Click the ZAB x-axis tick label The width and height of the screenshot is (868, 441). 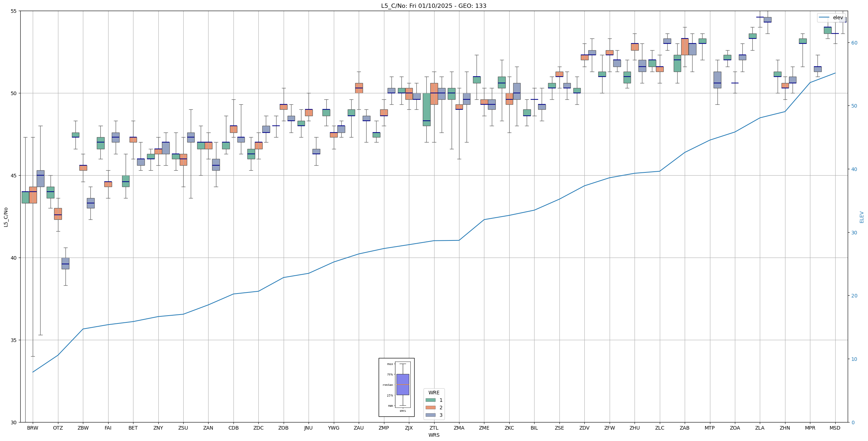tap(684, 428)
